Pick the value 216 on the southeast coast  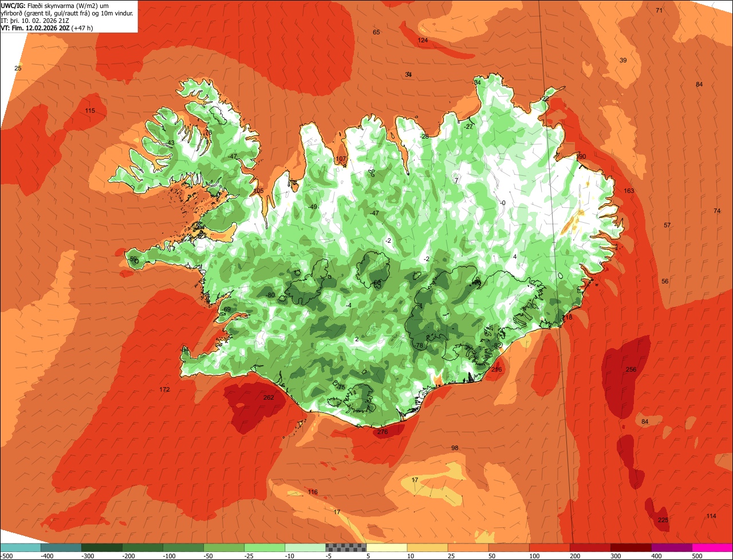pyautogui.click(x=496, y=369)
